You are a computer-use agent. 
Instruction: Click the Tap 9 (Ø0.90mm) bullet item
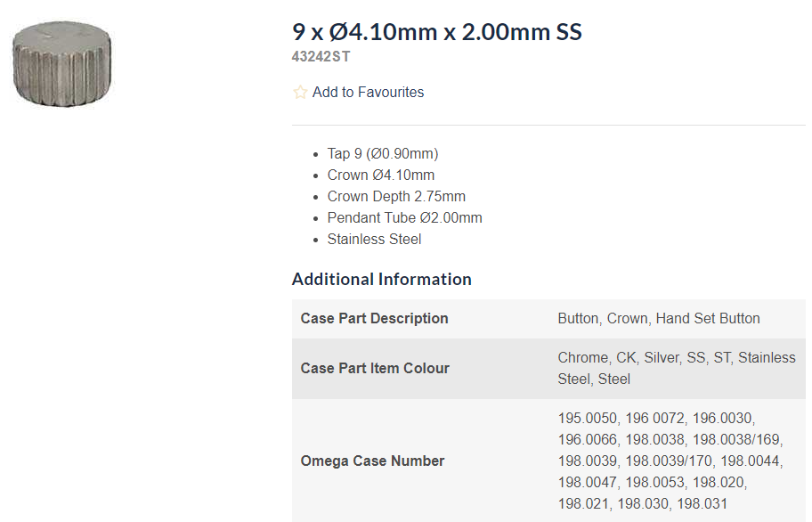coord(383,153)
